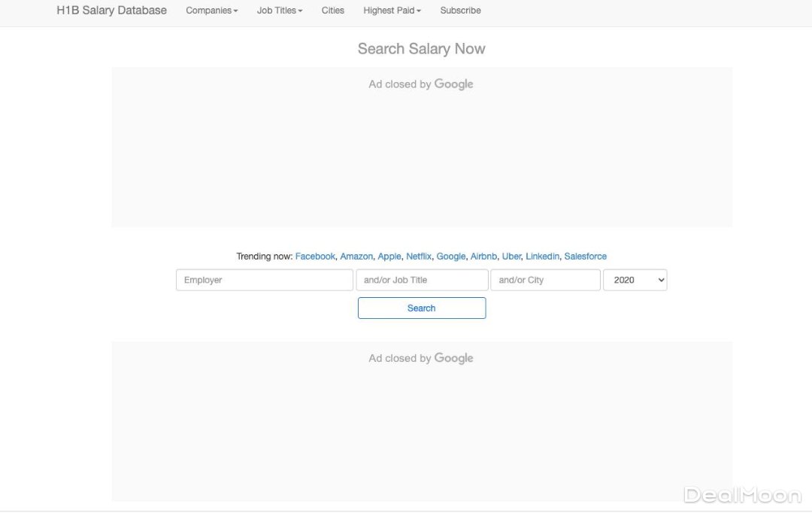Screen dimensions: 812x513
Task: Expand the Job Titles dropdown menu
Action: (279, 11)
